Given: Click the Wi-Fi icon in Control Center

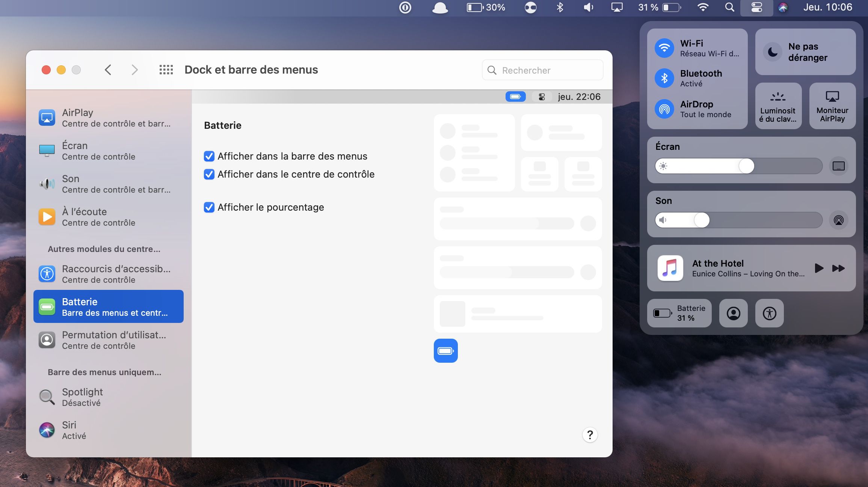Looking at the screenshot, I should [x=664, y=48].
